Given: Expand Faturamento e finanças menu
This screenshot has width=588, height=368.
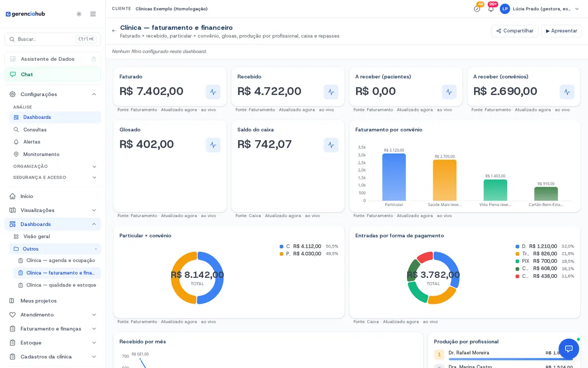Looking at the screenshot, I should (94, 328).
